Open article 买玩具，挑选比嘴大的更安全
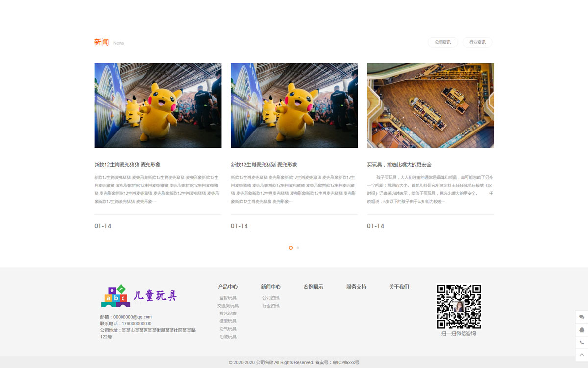Viewport: 588px width, 368px height. click(x=399, y=165)
